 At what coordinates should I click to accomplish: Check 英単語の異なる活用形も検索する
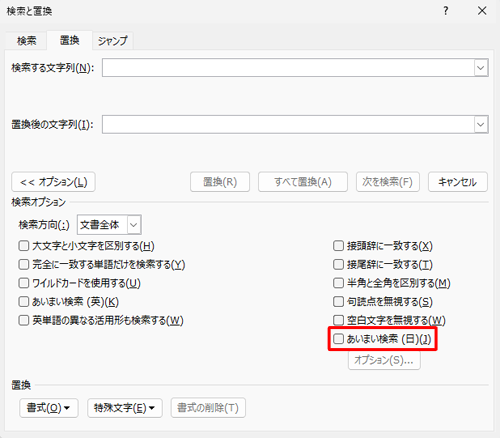pos(24,320)
